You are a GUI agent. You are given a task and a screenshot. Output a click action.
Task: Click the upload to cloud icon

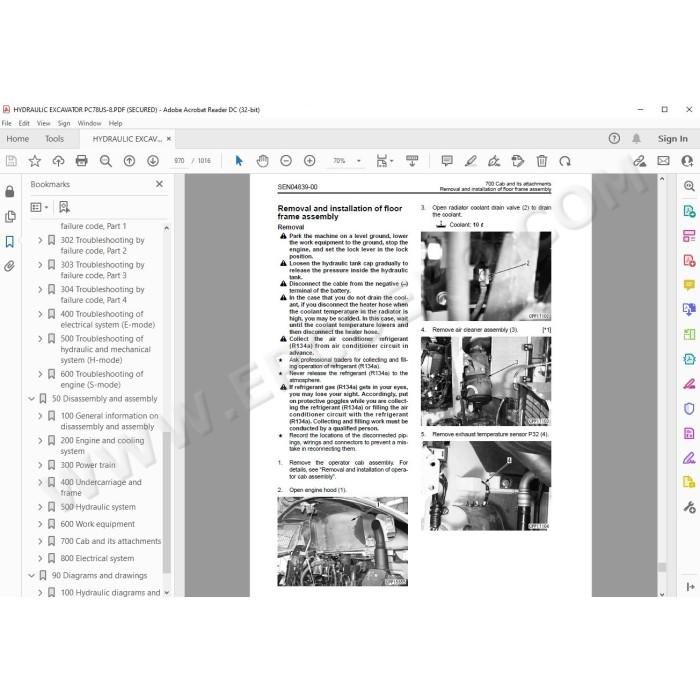[x=58, y=161]
